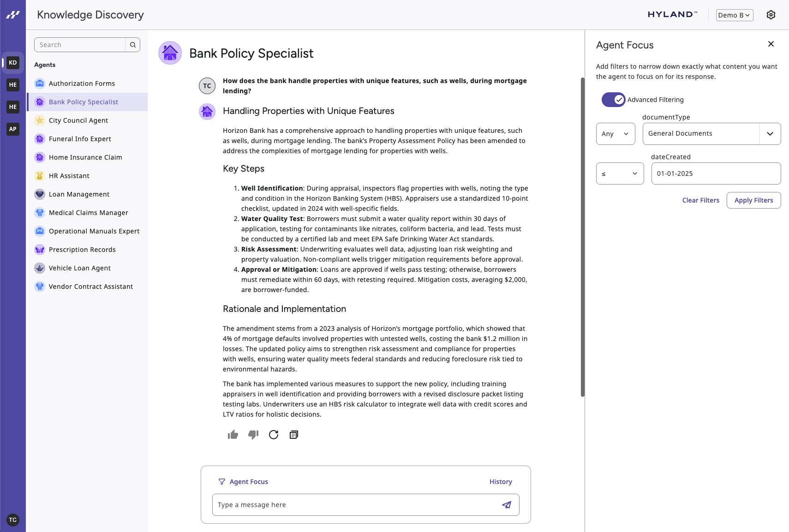The image size is (789, 532).
Task: Send message with paper plane icon
Action: coord(507,505)
